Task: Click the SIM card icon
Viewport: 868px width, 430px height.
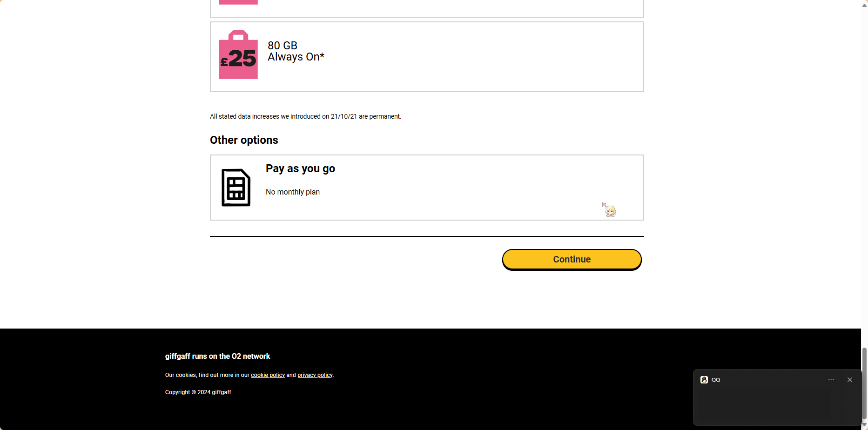Action: click(x=236, y=188)
